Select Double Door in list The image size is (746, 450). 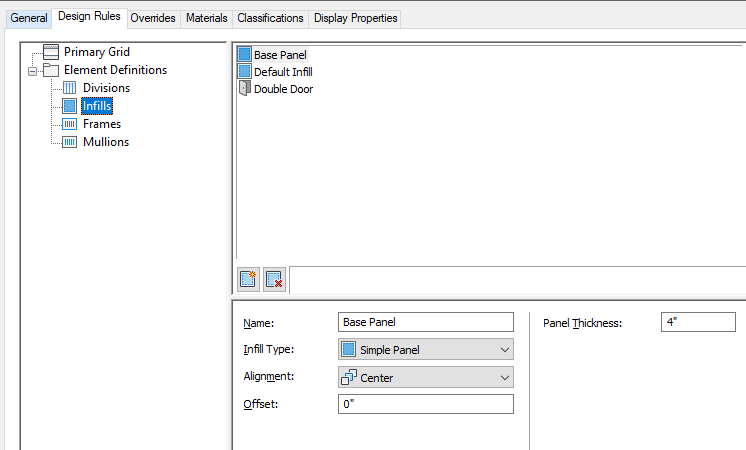click(284, 89)
